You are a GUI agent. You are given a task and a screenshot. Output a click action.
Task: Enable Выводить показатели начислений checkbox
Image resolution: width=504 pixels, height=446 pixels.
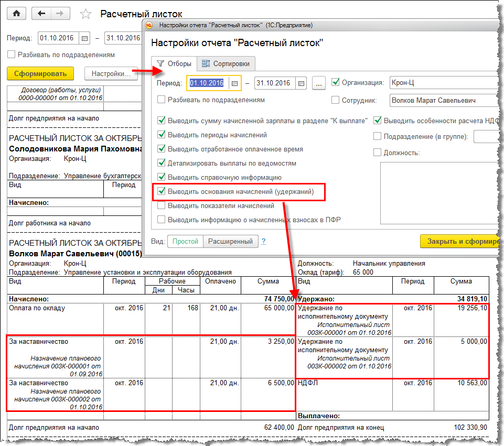tap(162, 205)
